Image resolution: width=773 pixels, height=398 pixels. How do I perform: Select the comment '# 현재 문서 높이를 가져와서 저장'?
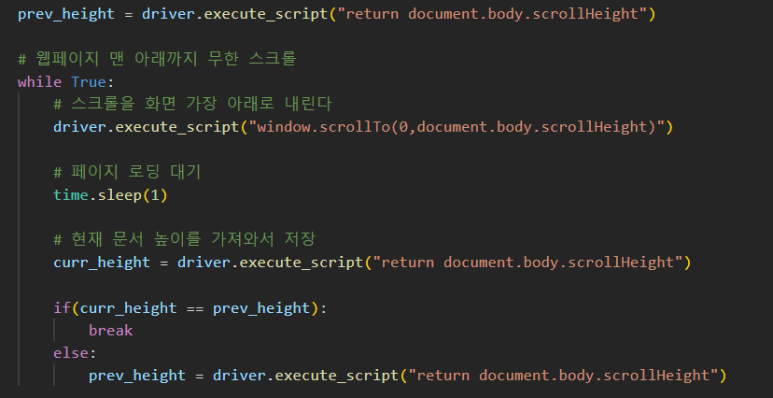pyautogui.click(x=184, y=240)
